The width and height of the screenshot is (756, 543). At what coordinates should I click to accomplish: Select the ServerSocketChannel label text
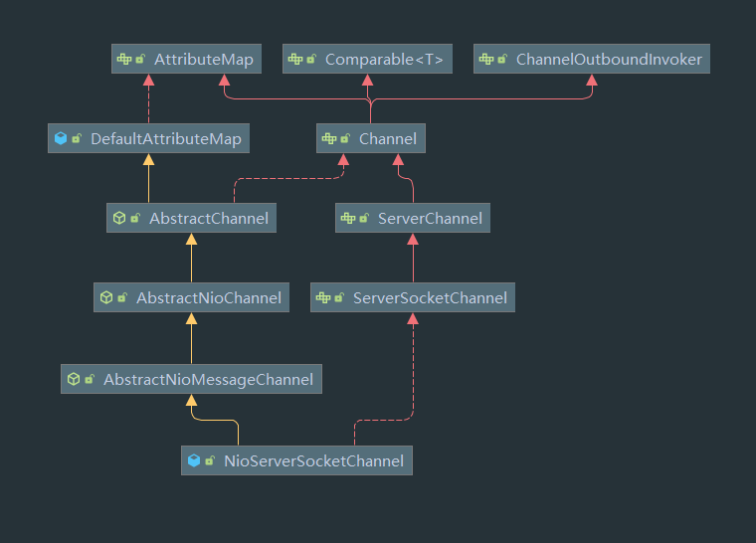430,298
